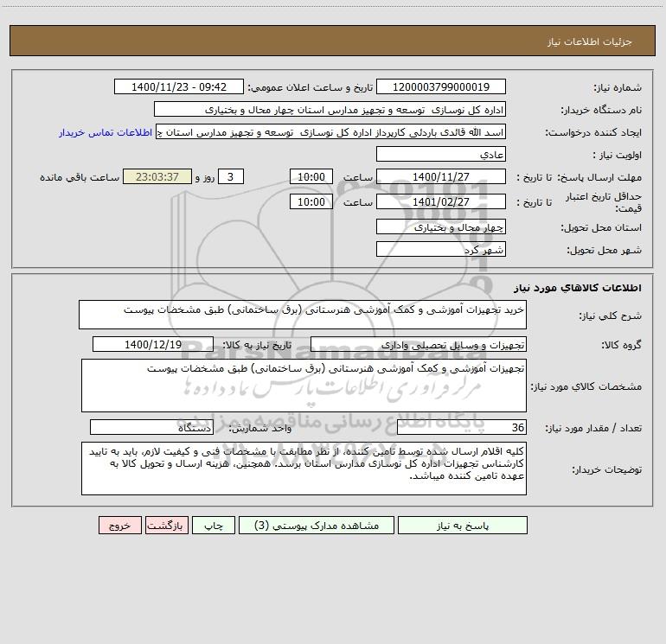Click announcement date field 1400/11/23 - 09:42
This screenshot has height=644, width=666.
179,86
